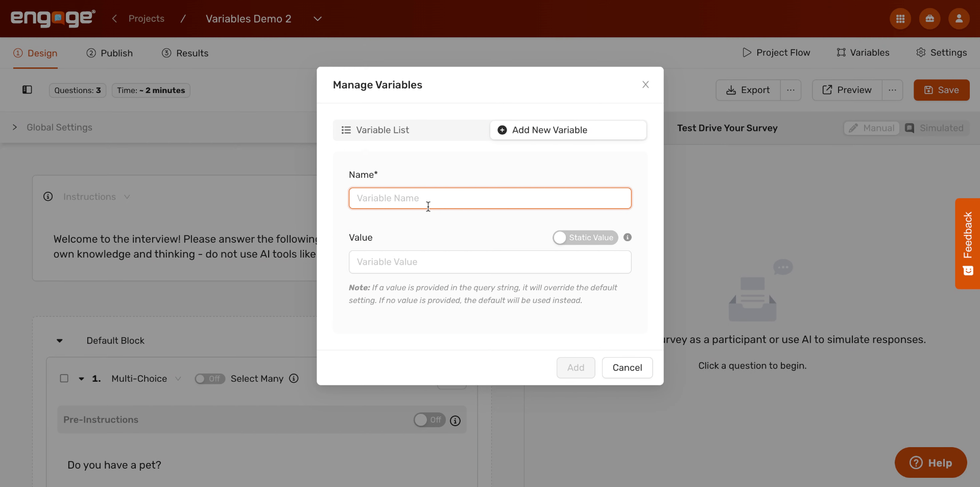The width and height of the screenshot is (980, 487).
Task: Open Project Flow
Action: pyautogui.click(x=776, y=53)
